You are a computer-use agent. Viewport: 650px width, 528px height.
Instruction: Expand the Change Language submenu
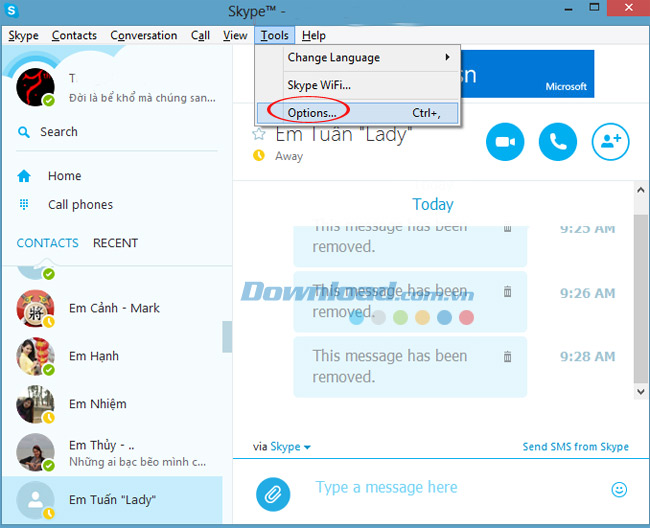click(x=357, y=58)
